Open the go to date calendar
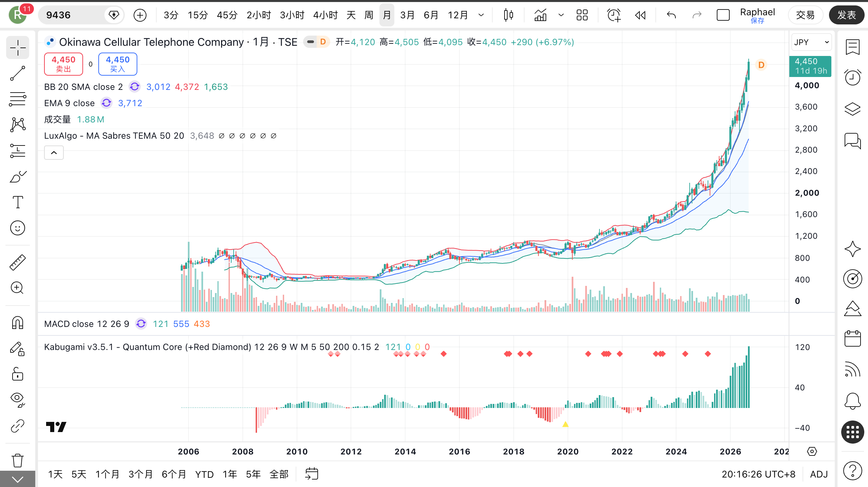 [x=312, y=474]
